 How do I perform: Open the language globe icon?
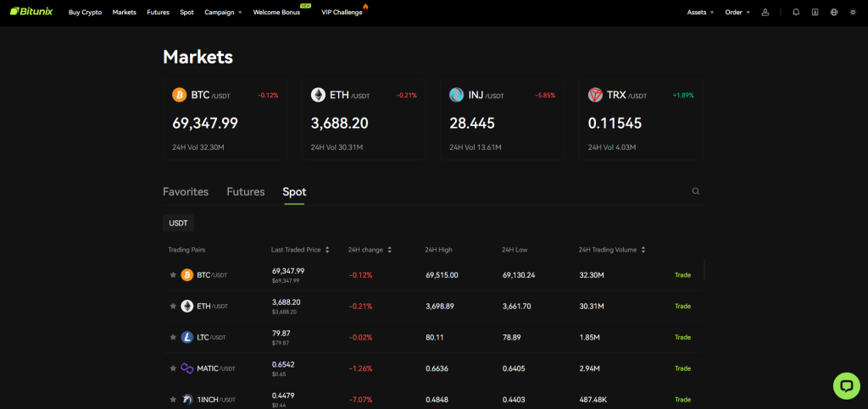[x=834, y=12]
